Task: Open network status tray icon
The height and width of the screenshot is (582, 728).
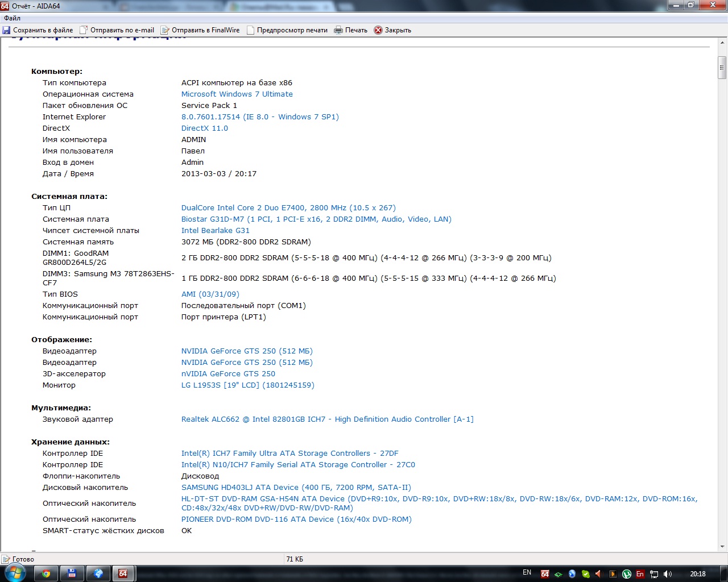Action: click(x=654, y=574)
